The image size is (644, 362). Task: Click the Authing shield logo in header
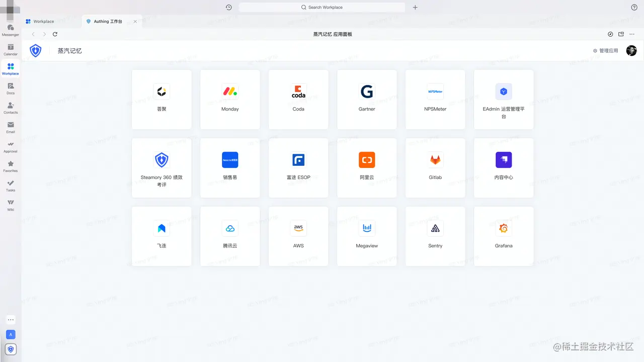tap(36, 51)
